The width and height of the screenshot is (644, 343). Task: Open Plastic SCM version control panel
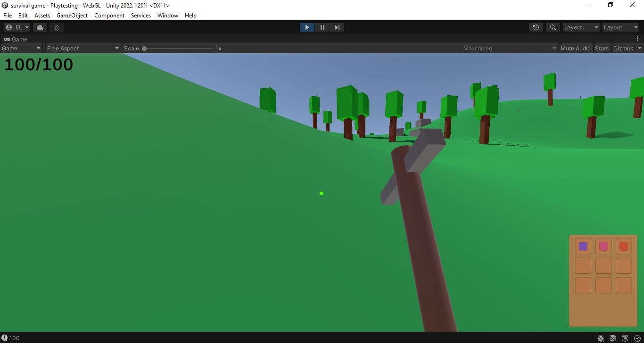pyautogui.click(x=56, y=27)
